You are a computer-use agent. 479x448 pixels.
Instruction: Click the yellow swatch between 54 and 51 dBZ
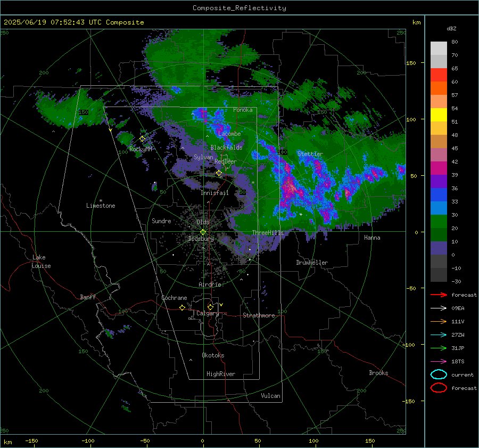point(439,115)
